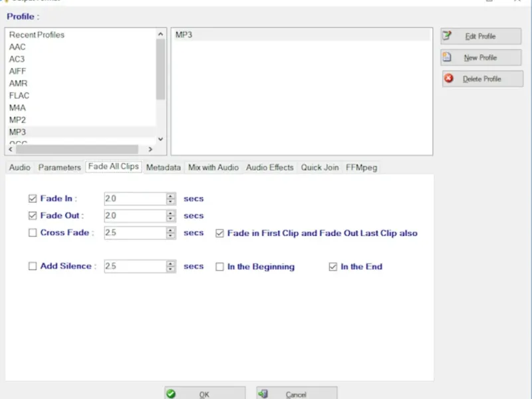This screenshot has height=399, width=532.
Task: Click the Delete Profile button
Action: (x=483, y=78)
